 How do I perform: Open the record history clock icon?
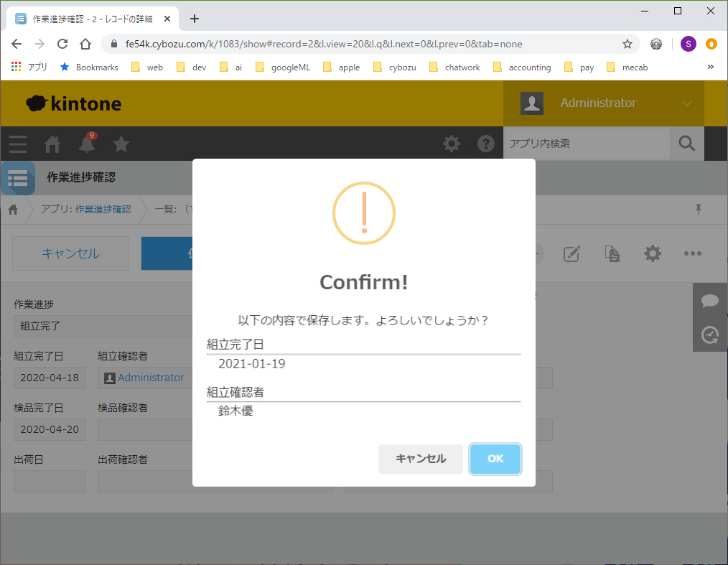tap(710, 335)
